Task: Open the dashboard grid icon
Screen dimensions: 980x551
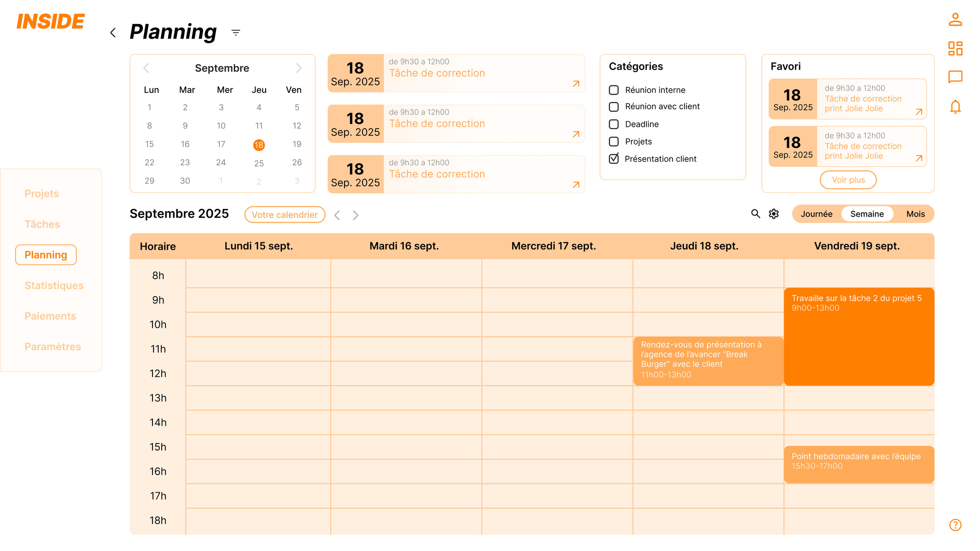Action: click(955, 48)
